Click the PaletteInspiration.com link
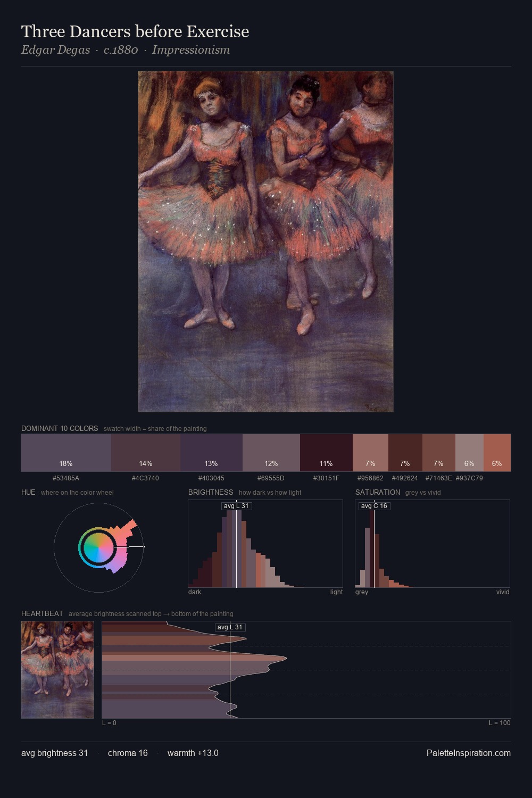This screenshot has height=798, width=532. point(469,753)
